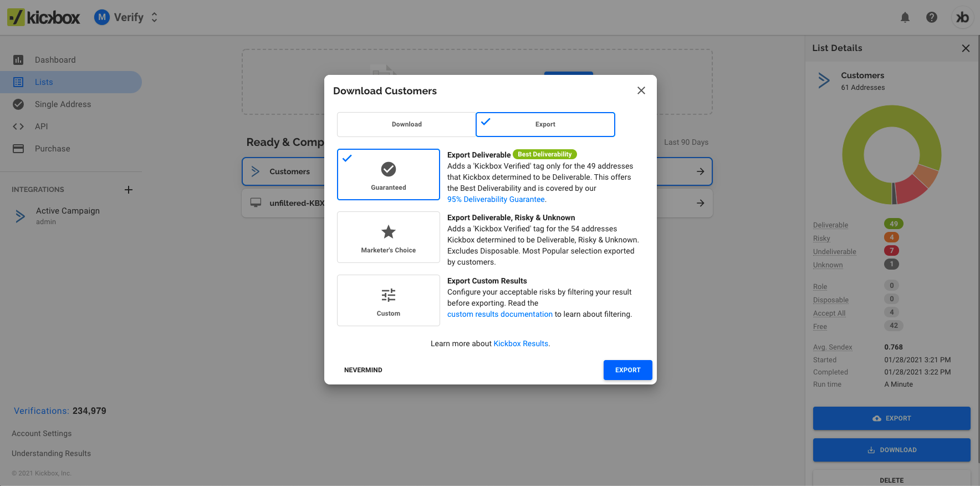Click the Guaranteed circle-check icon
Screen dimensions: 980x486
point(389,169)
